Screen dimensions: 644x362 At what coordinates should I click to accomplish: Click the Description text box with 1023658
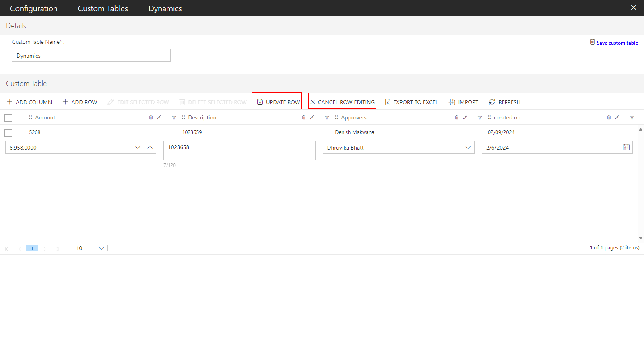click(x=239, y=150)
